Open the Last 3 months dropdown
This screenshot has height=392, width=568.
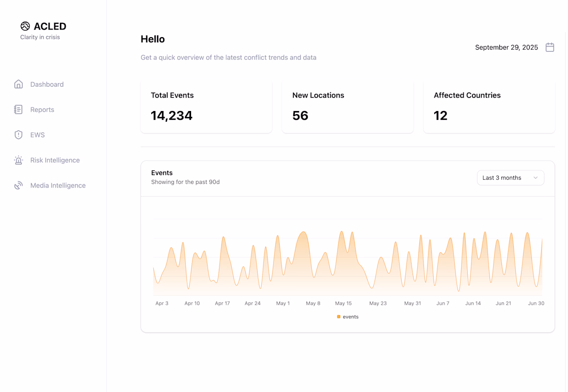[x=510, y=178]
